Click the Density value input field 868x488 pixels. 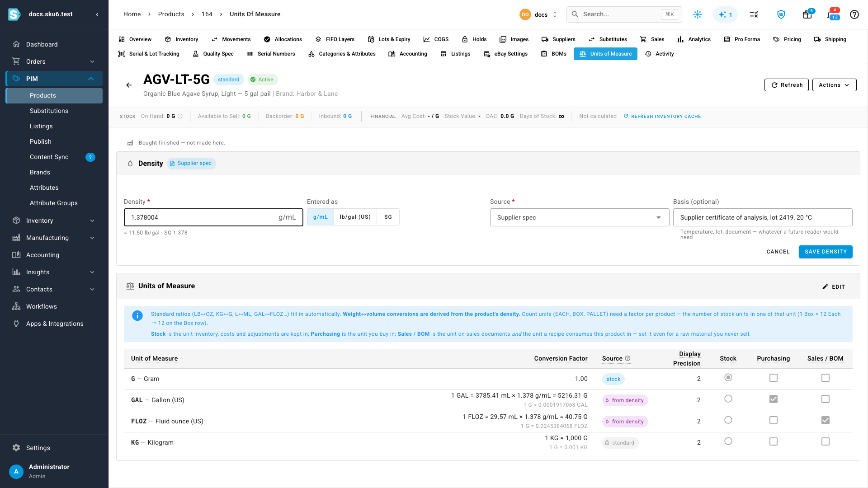(x=213, y=217)
